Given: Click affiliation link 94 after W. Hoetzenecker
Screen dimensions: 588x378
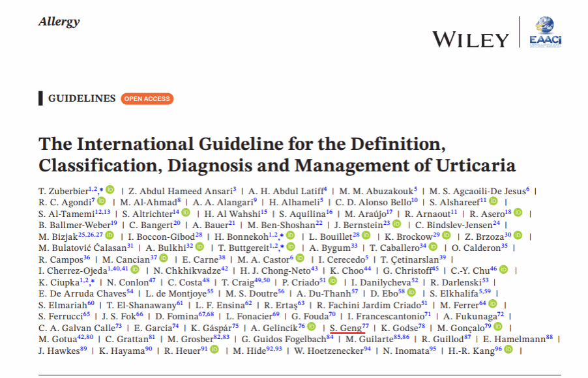Looking at the screenshot, I should (x=368, y=349).
